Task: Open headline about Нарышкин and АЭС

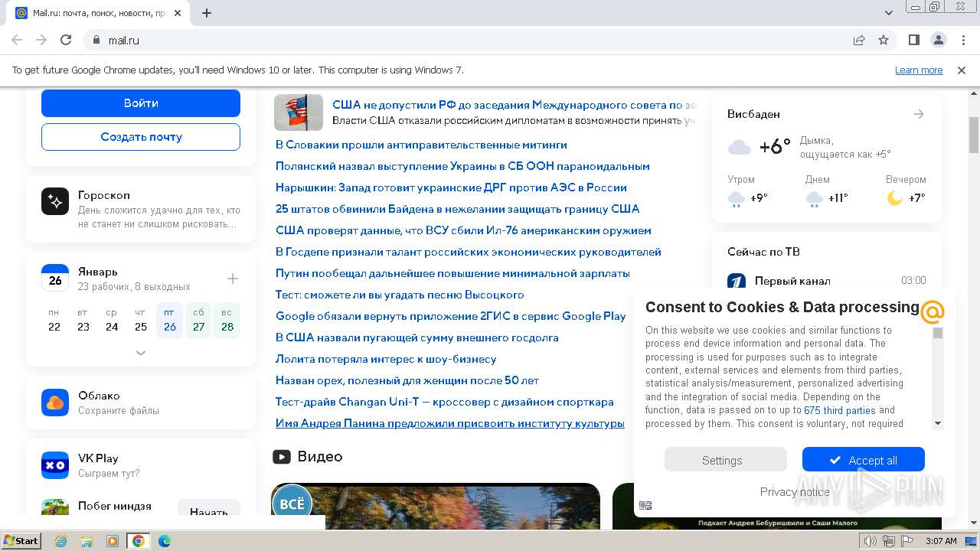Action: 451,187
